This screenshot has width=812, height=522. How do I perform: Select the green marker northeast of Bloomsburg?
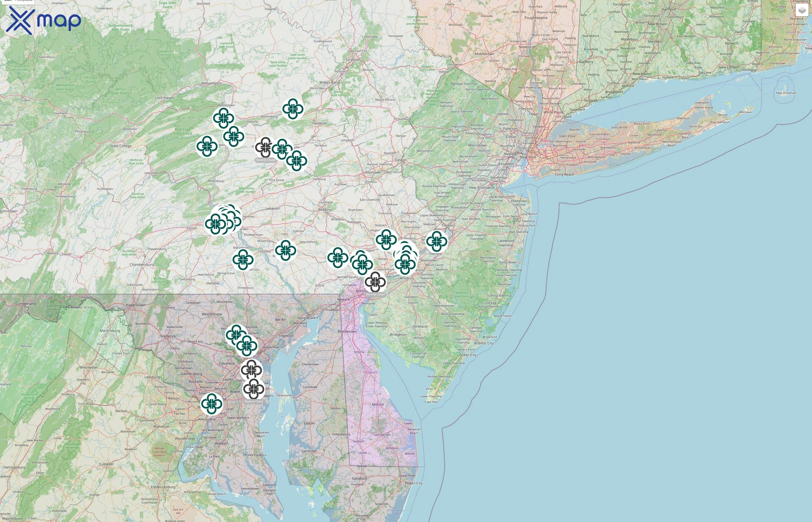[293, 109]
